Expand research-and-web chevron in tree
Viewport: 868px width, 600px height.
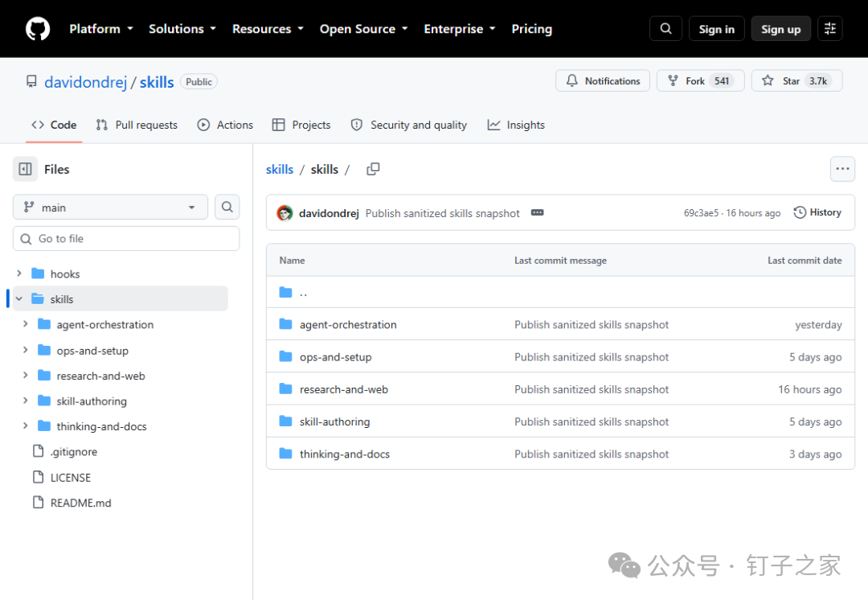[x=25, y=375]
